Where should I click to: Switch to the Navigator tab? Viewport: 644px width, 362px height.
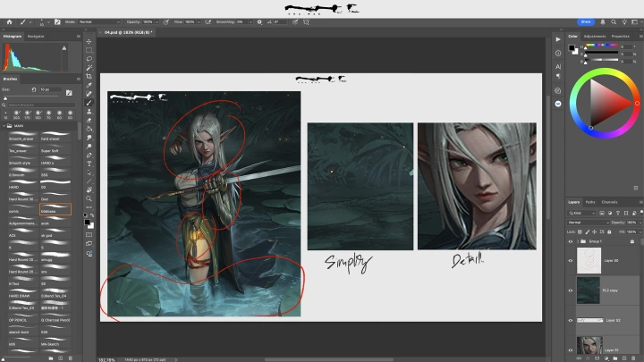[x=36, y=37]
